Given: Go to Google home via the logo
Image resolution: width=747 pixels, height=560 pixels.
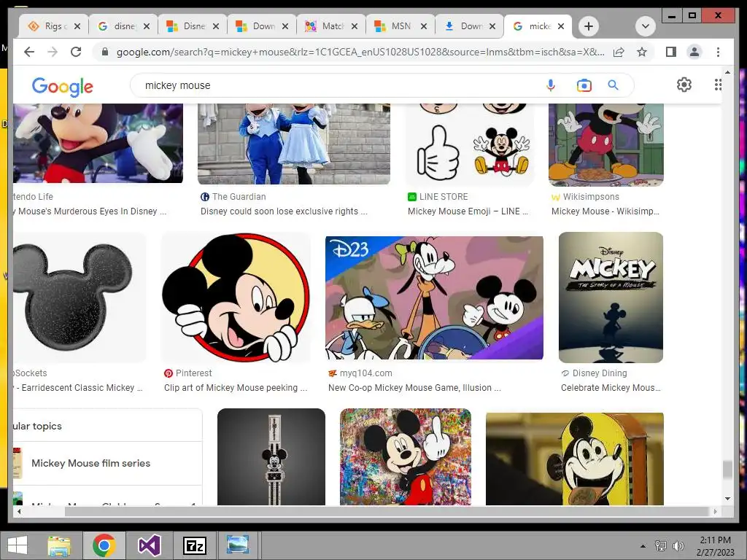Looking at the screenshot, I should point(63,87).
